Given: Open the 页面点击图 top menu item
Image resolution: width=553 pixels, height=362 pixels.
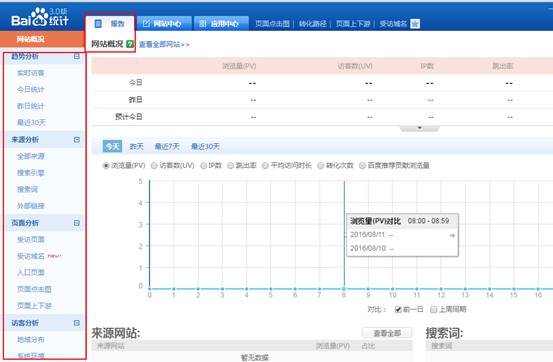Looking at the screenshot, I should click(x=272, y=24).
